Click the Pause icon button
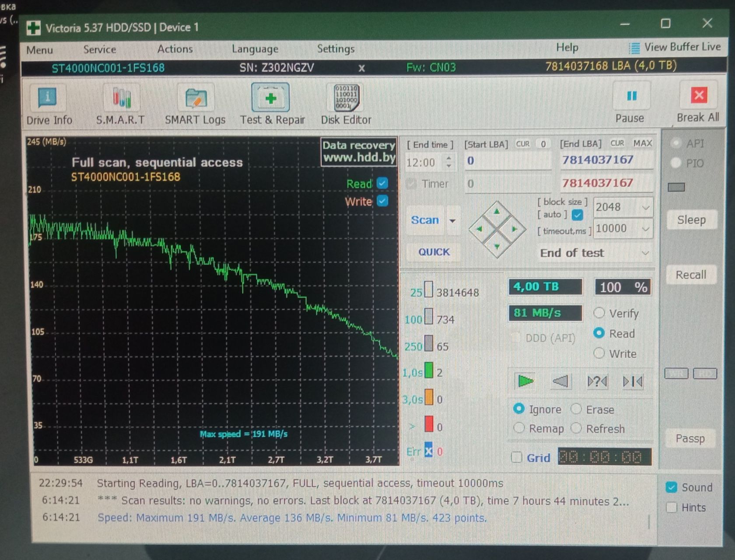Screen dimensions: 735x560 click(x=632, y=96)
